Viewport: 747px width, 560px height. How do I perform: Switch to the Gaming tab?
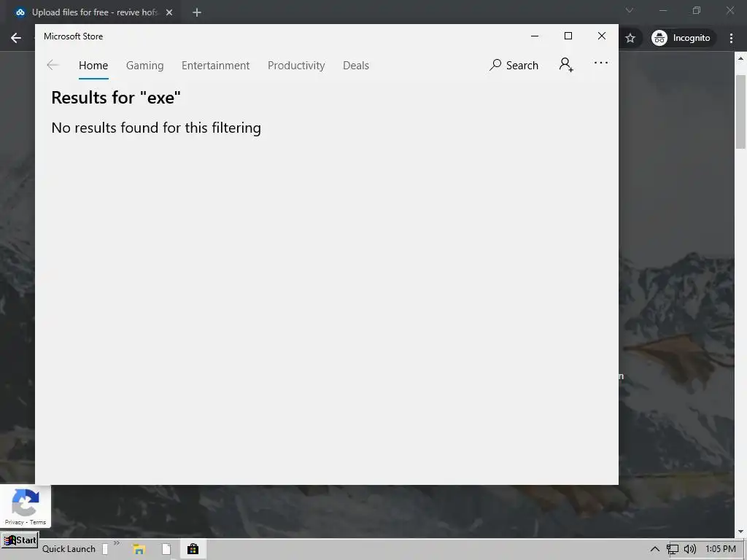coord(145,65)
